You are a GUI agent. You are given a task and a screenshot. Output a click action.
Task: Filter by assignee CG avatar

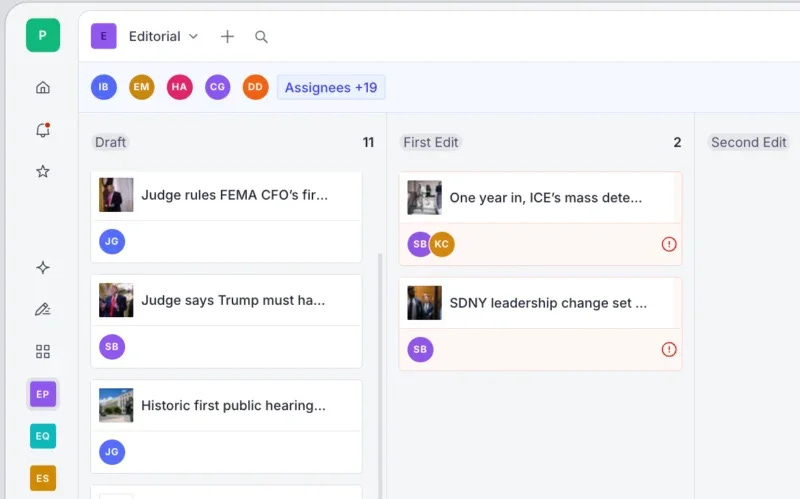point(217,87)
